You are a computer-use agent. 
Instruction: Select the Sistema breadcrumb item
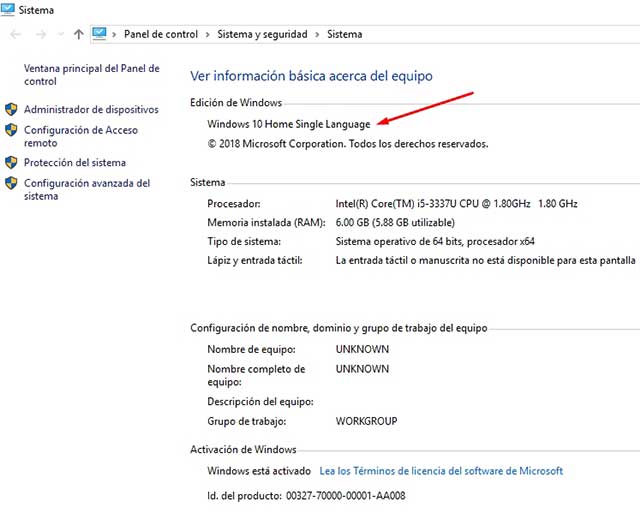click(x=344, y=34)
